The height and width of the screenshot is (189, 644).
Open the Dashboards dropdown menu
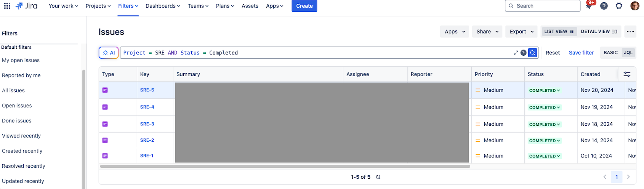(163, 6)
